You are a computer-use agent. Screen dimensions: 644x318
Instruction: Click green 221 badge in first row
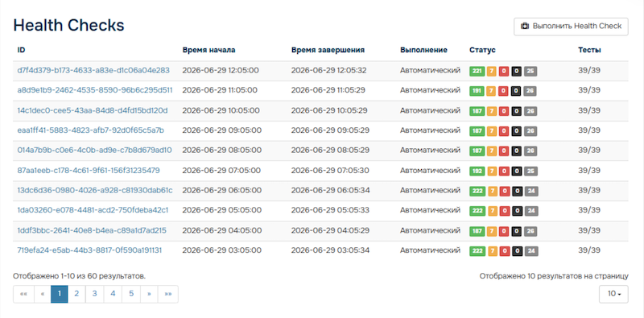477,71
